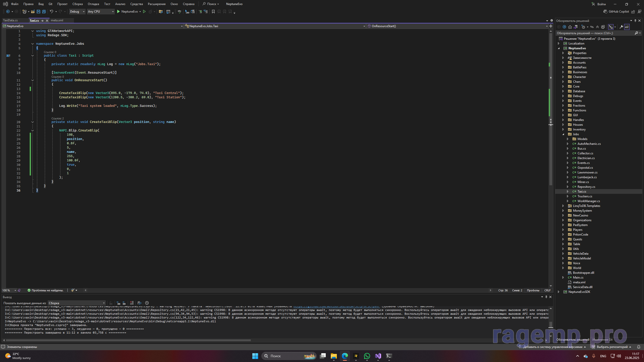Click Добавить в систему управления версиями

[x=552, y=347]
